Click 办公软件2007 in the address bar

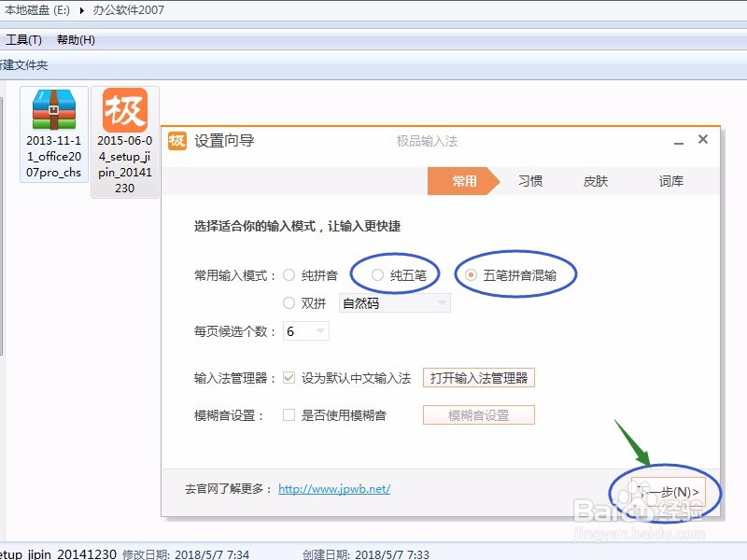(128, 10)
